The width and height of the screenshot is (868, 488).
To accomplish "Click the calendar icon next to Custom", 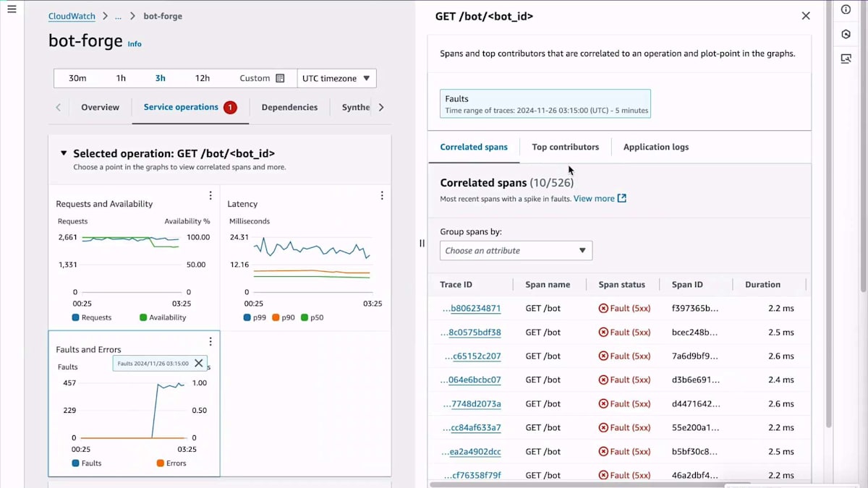I will click(281, 78).
